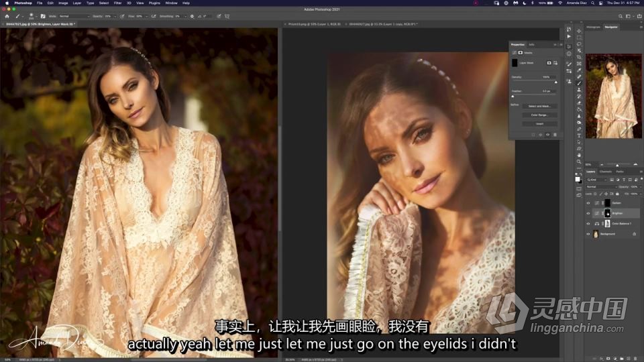Viewport: 644px width, 362px height.
Task: Hide the Brighten layer
Action: pos(588,213)
